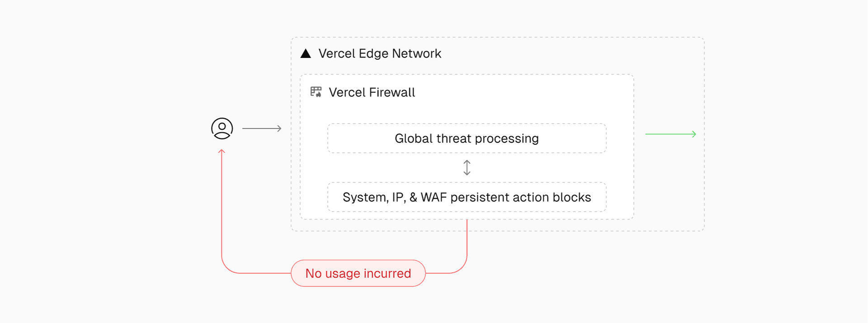
Task: Click the Vercel triangle logo
Action: [x=306, y=54]
